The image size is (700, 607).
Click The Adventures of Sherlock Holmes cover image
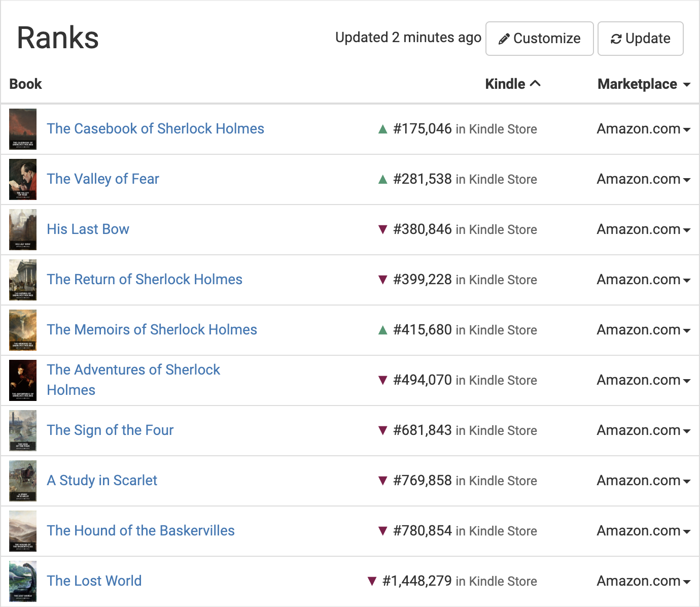pyautogui.click(x=23, y=380)
